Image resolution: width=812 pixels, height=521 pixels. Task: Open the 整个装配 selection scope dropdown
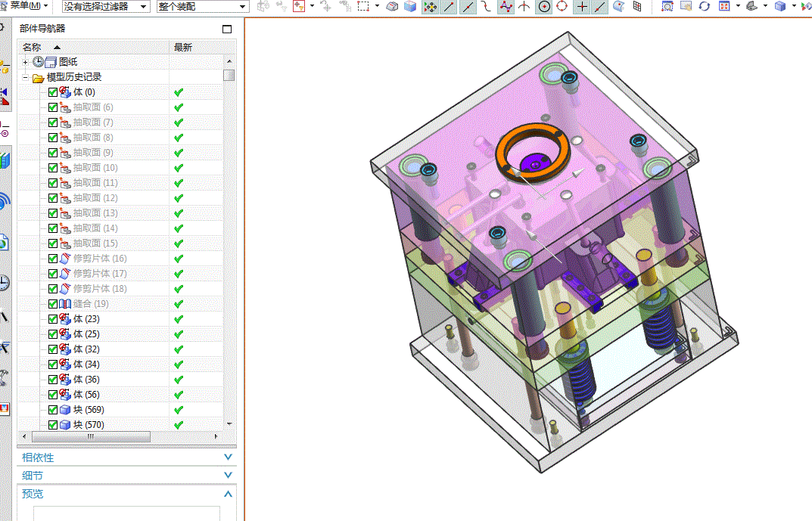coord(203,7)
